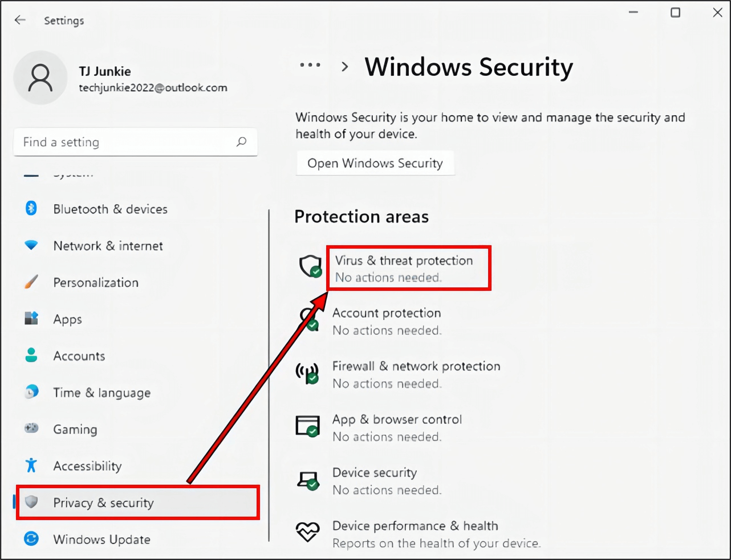The image size is (731, 560).
Task: Switch to Accounts settings
Action: [x=79, y=355]
